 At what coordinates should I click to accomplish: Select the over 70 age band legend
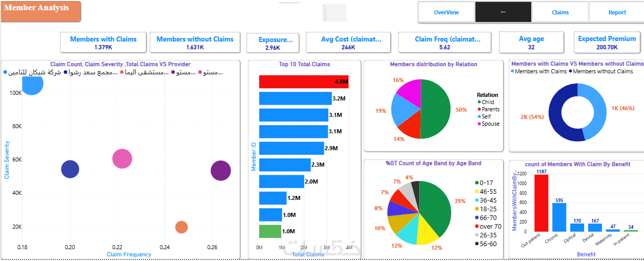(x=488, y=226)
